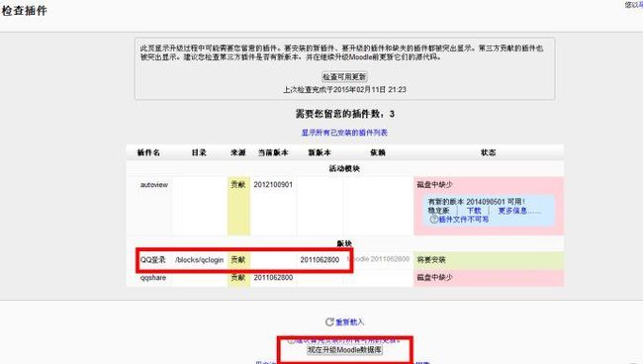Open 更多信息 link for autoview update

pyautogui.click(x=519, y=211)
